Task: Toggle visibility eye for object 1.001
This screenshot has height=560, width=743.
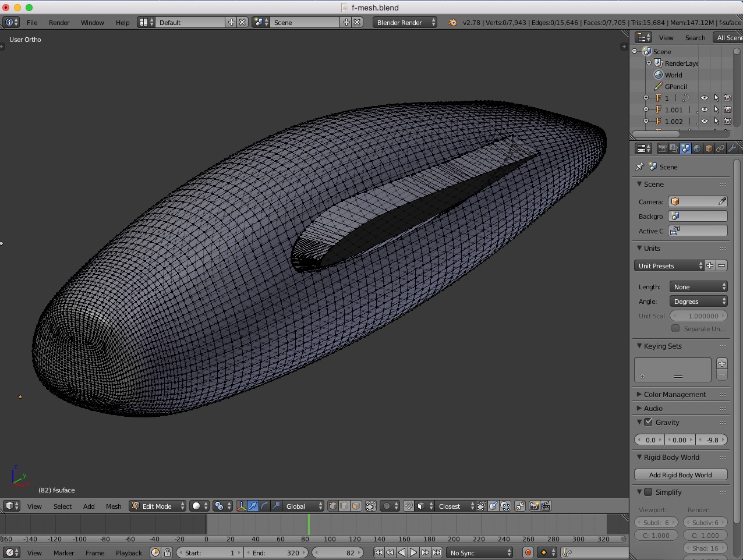Action: tap(704, 110)
